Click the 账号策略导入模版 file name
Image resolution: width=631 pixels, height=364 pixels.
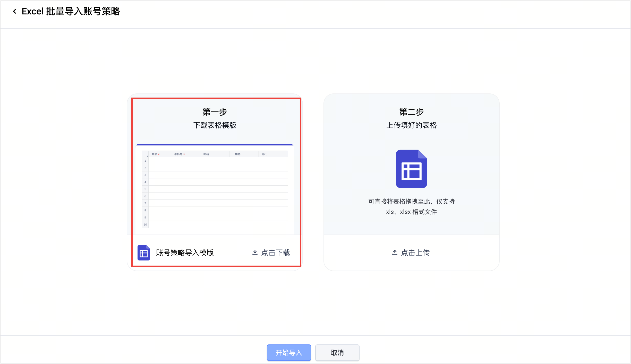coord(185,253)
